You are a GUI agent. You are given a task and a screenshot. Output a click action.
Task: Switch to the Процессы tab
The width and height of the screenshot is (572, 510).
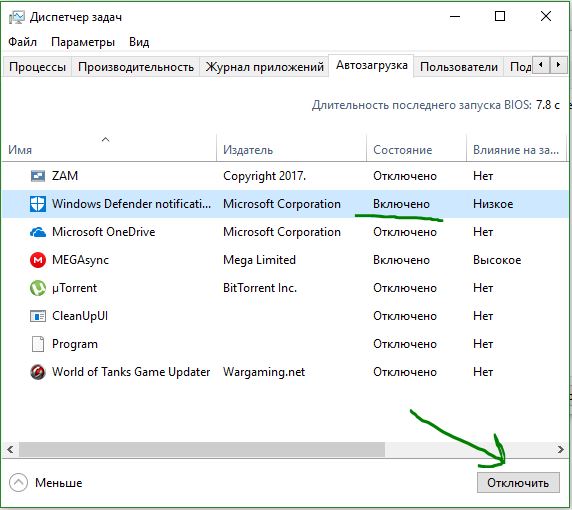pos(37,67)
